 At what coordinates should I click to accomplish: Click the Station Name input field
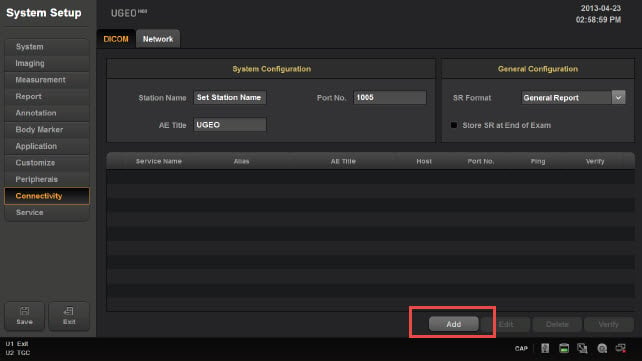coord(230,97)
